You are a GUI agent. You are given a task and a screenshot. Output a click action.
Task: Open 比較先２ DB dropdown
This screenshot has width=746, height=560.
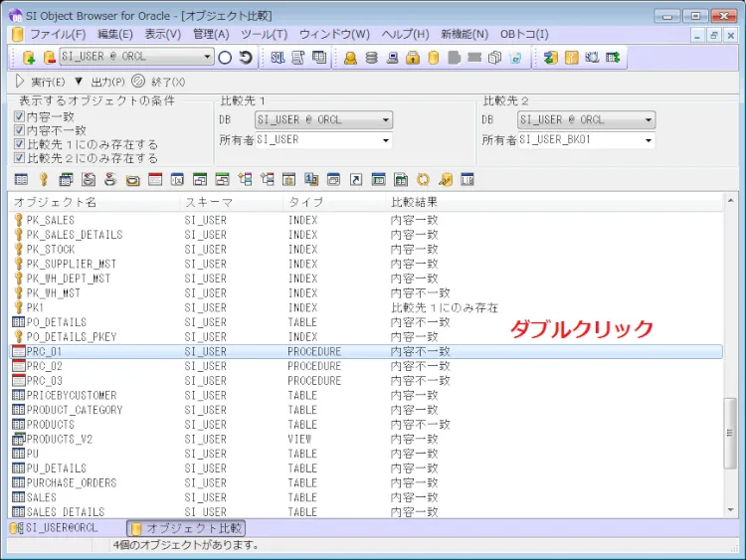click(649, 120)
